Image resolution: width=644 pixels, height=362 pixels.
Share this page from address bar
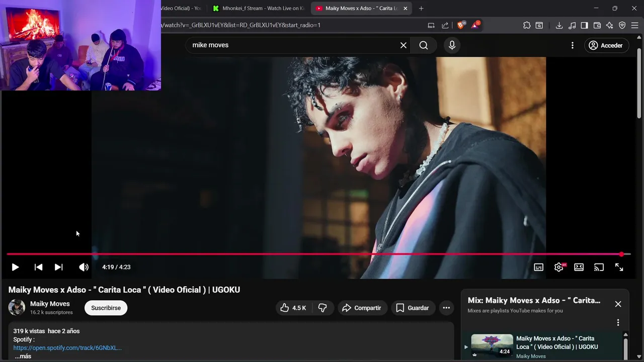click(x=445, y=25)
